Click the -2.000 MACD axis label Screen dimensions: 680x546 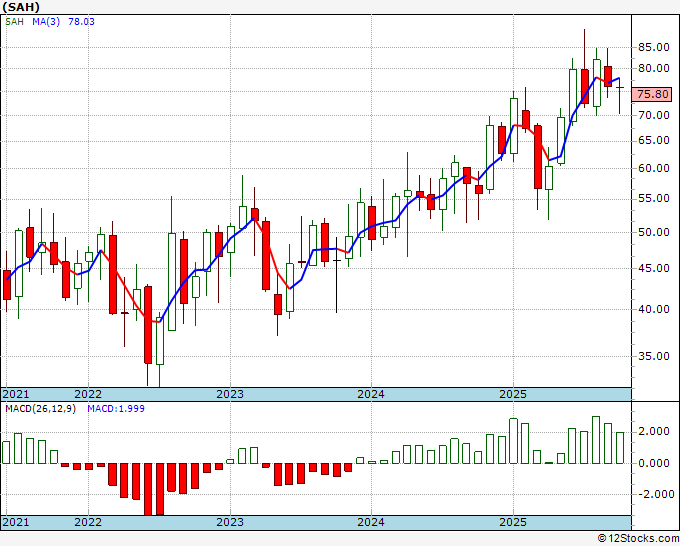pos(655,494)
